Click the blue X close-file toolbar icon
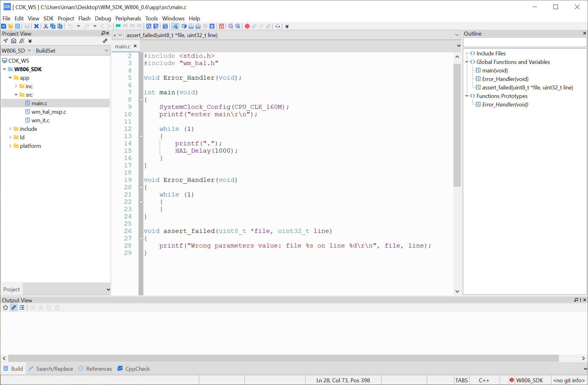The width and height of the screenshot is (588, 385). 36,26
